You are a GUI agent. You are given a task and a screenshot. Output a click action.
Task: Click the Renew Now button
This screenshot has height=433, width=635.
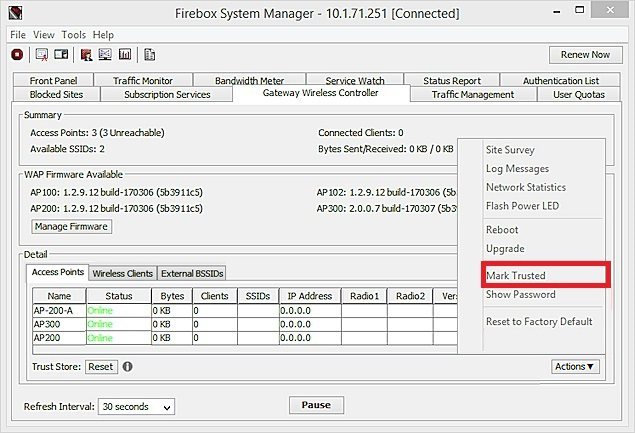(585, 55)
